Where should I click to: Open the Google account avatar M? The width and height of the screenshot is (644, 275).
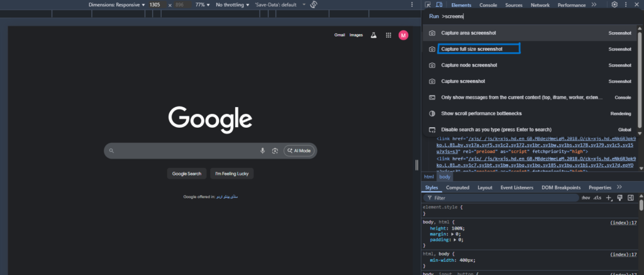[x=403, y=35]
